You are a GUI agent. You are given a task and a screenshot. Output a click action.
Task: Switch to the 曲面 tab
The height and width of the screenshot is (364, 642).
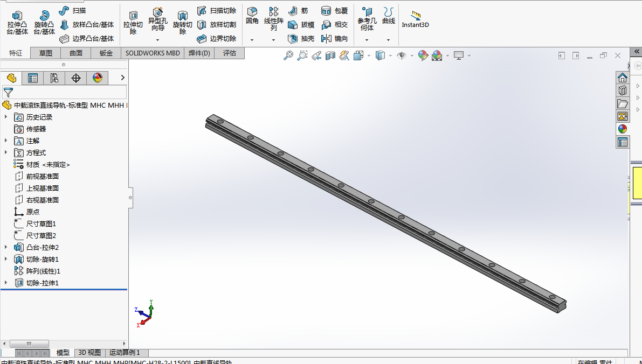tap(76, 53)
